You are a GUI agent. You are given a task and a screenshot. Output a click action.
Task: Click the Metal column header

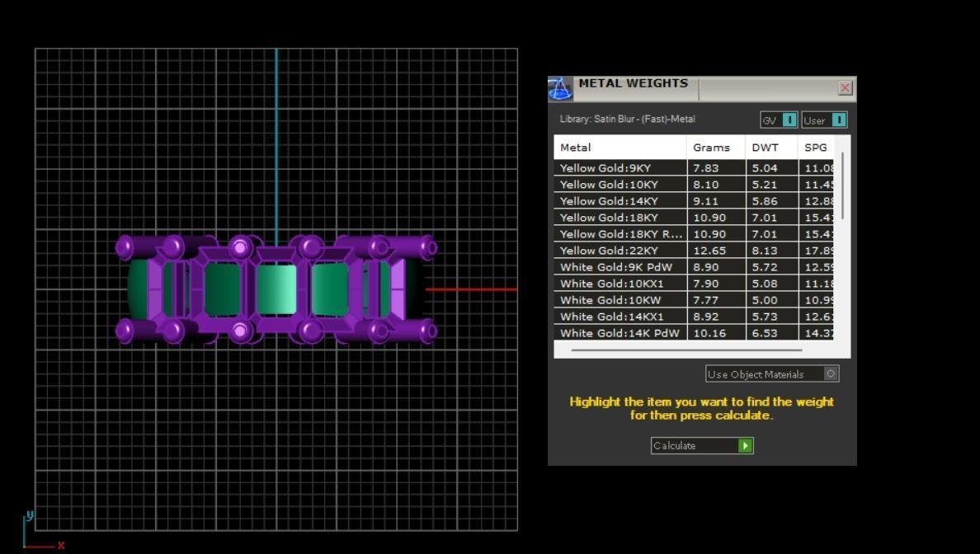[620, 148]
